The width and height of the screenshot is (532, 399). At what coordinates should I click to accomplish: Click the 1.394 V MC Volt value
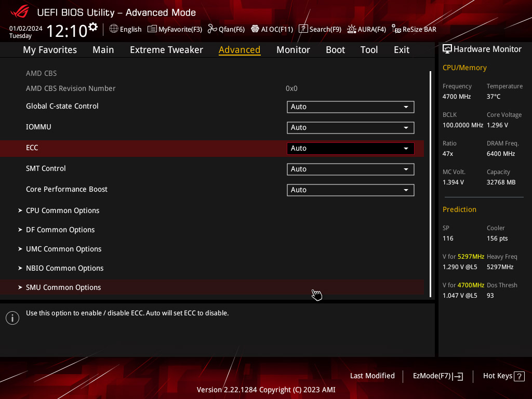[453, 182]
